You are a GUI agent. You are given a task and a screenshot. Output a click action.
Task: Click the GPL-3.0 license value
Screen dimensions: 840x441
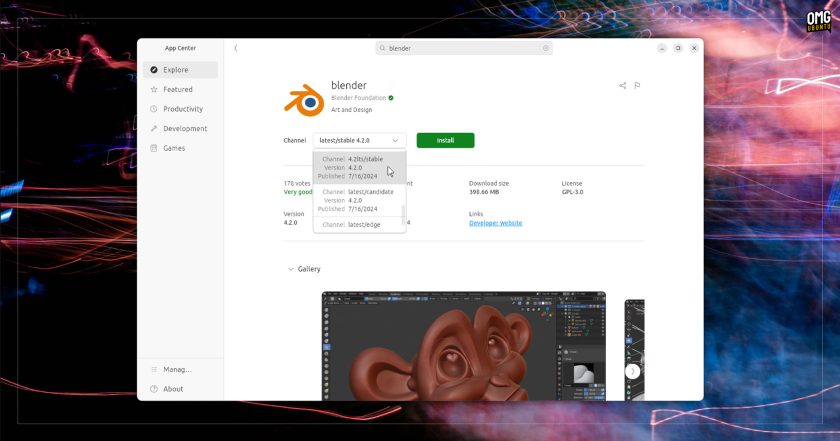pos(572,192)
